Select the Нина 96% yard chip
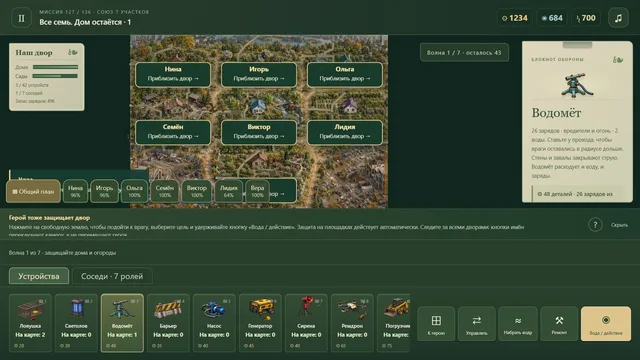This screenshot has height=360, width=640. point(75,191)
